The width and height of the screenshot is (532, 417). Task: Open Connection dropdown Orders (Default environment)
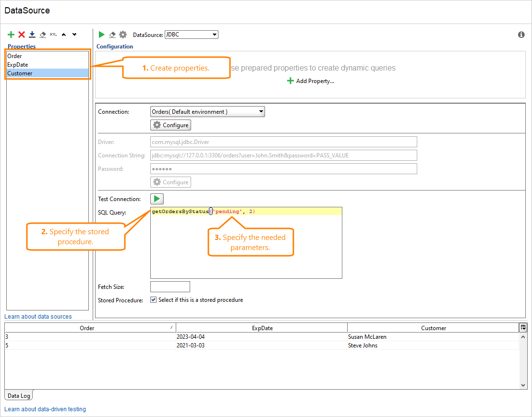coord(207,111)
